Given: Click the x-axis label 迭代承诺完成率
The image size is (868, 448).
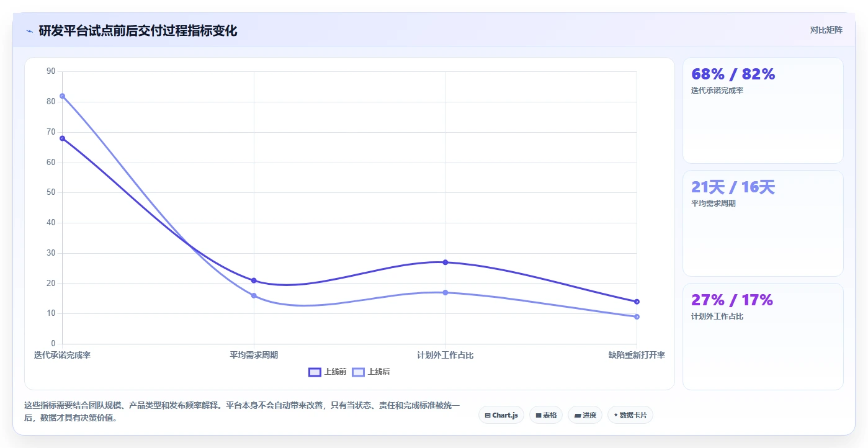Looking at the screenshot, I should [x=62, y=355].
